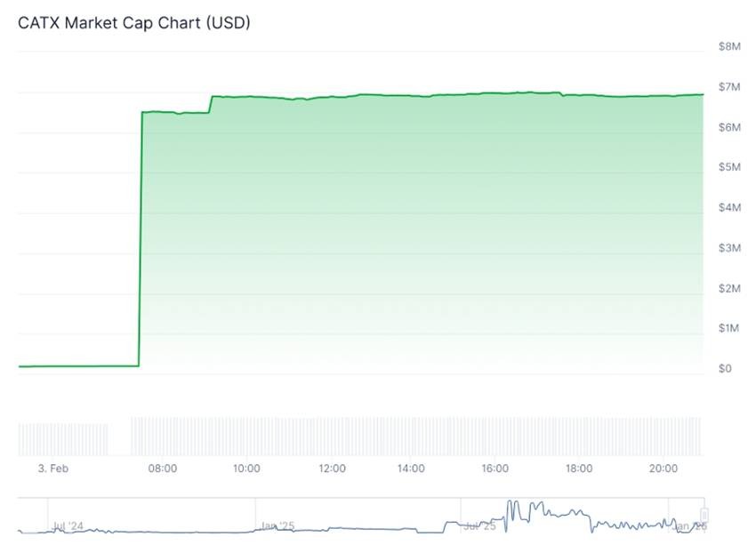
Task: Click the $0 y-axis label
Action: pyautogui.click(x=727, y=368)
